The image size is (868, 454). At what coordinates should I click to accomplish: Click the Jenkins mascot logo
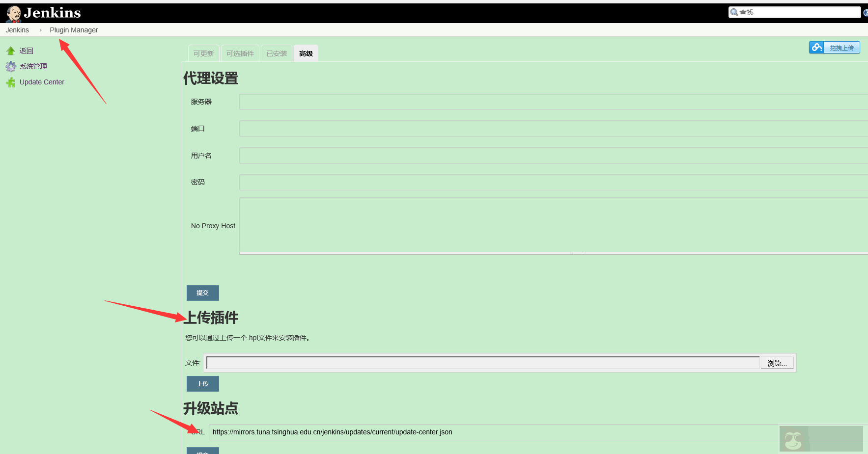[x=12, y=13]
